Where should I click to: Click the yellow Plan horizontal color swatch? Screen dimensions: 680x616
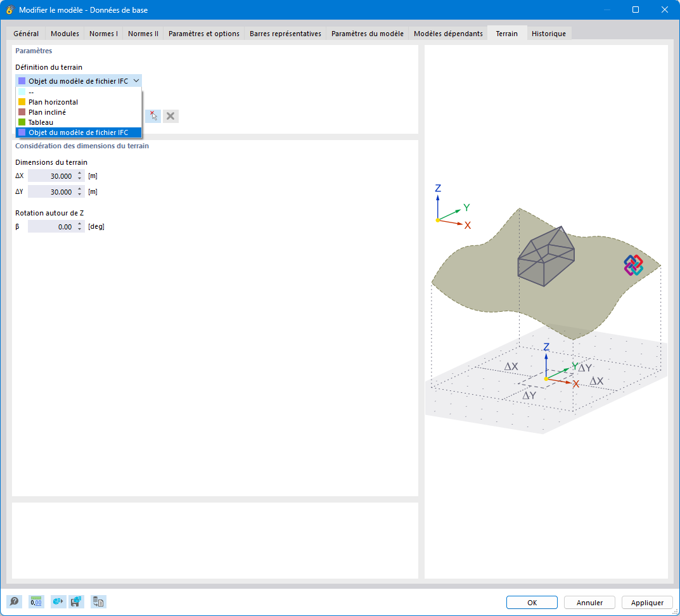pyautogui.click(x=22, y=102)
